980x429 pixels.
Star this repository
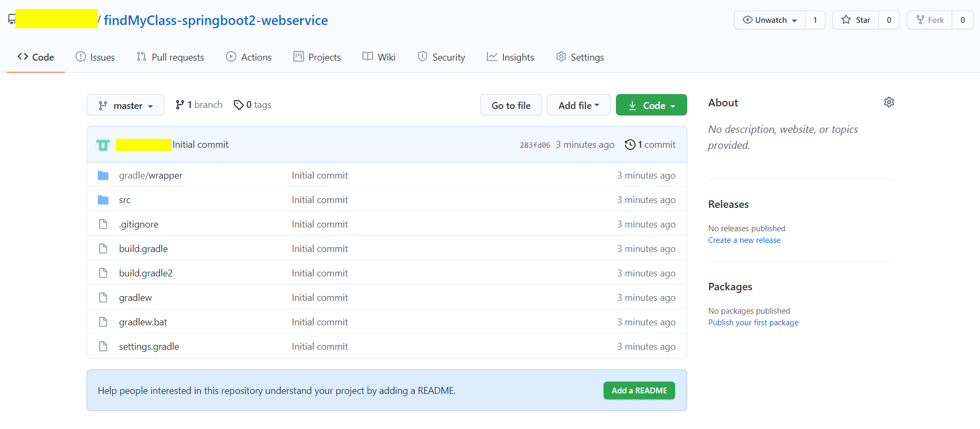click(856, 20)
